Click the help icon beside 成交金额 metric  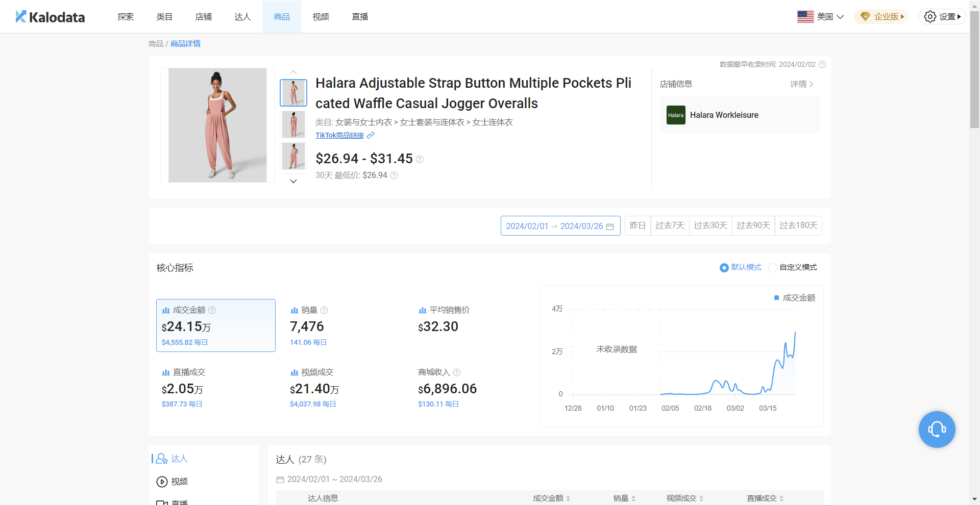(x=212, y=310)
